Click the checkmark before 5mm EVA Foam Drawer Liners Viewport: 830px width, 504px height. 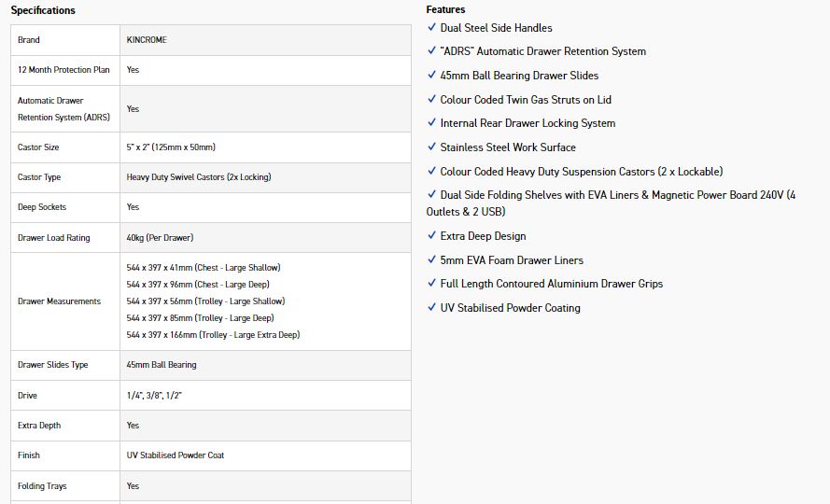coord(431,260)
